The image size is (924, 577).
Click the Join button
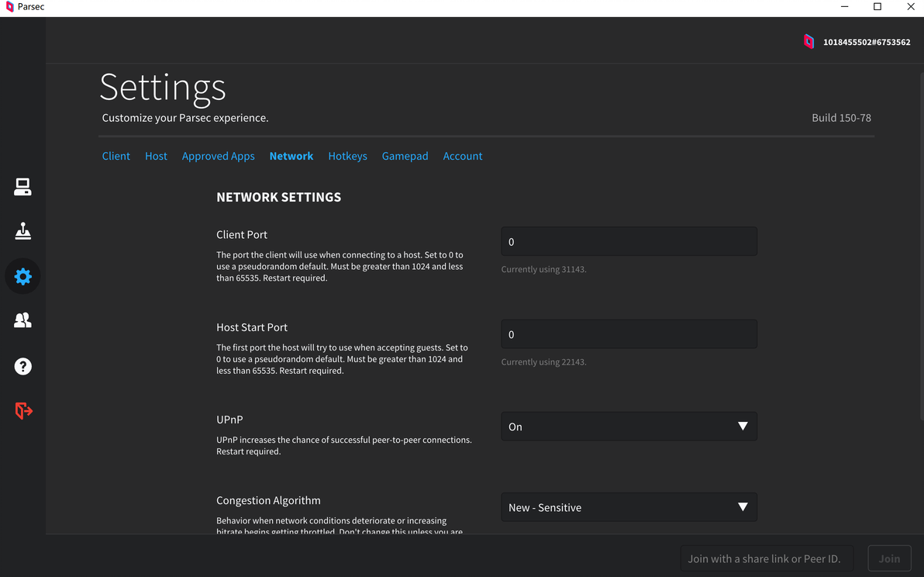point(889,558)
